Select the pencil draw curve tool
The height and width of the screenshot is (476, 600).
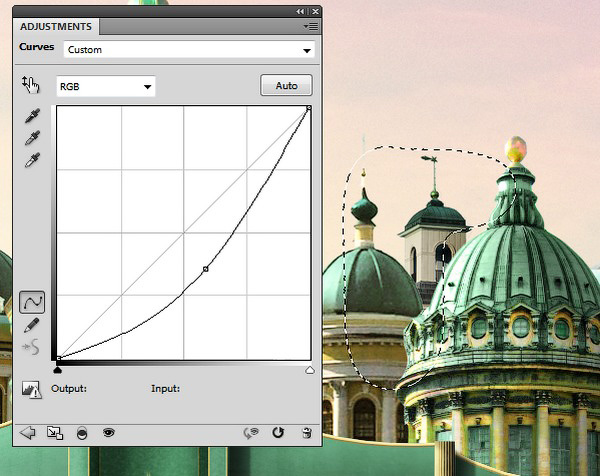click(x=32, y=325)
